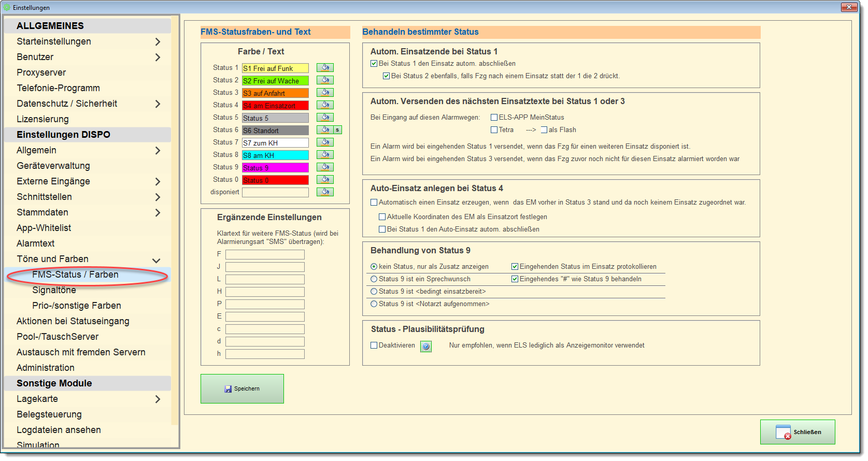Click the color picker icon for Status 0

tap(325, 180)
